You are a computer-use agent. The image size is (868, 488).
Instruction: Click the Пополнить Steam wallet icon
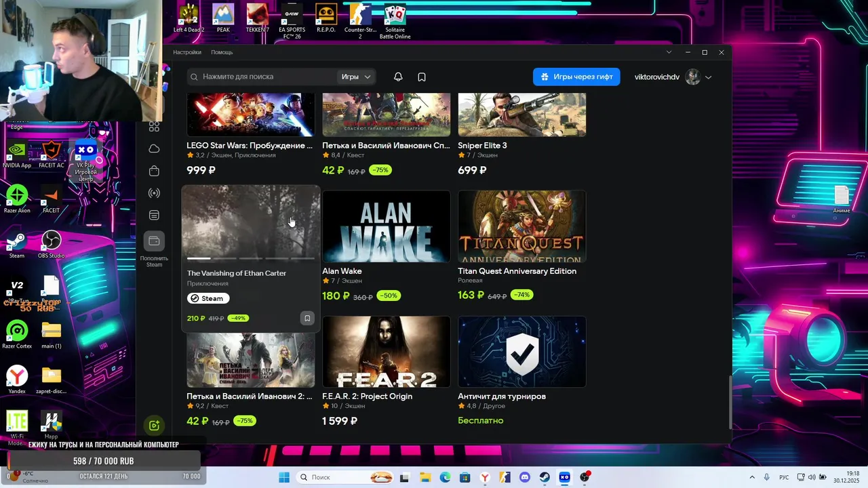(154, 241)
